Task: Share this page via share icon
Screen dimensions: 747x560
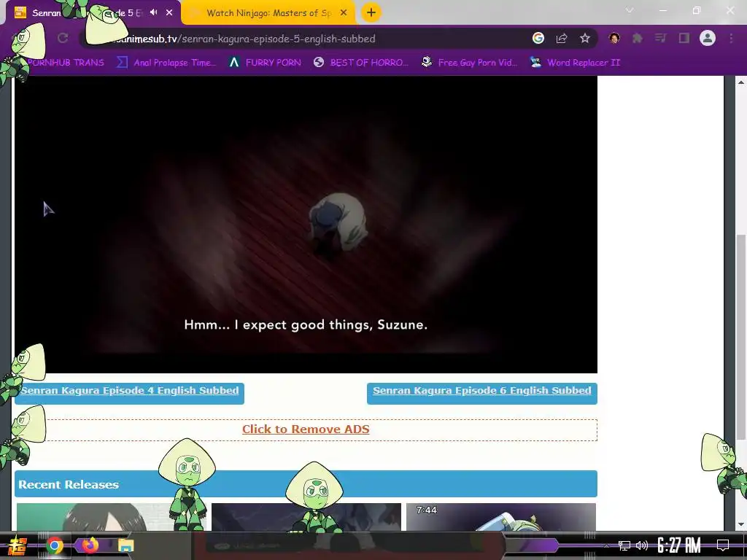Action: (562, 38)
